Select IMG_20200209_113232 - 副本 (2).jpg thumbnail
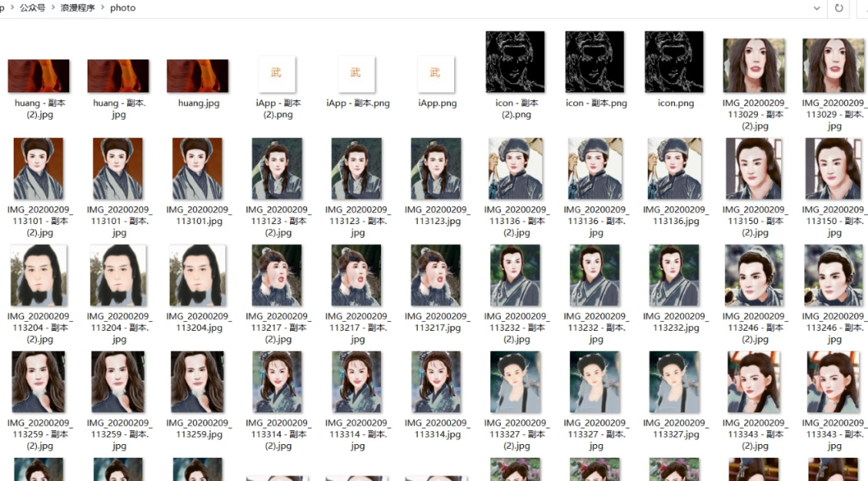The width and height of the screenshot is (868, 481). click(515, 275)
